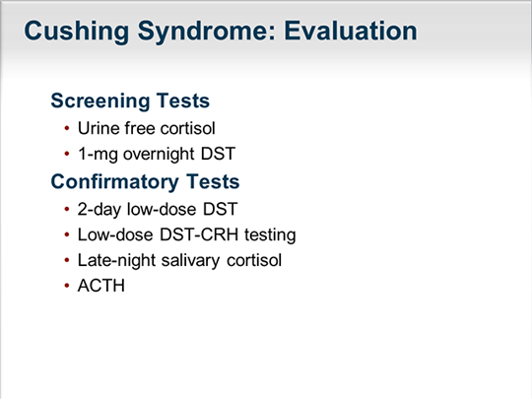Click the word cortisol in Late-night salivary line
Screen dimensions: 532x399
pyautogui.click(x=254, y=260)
